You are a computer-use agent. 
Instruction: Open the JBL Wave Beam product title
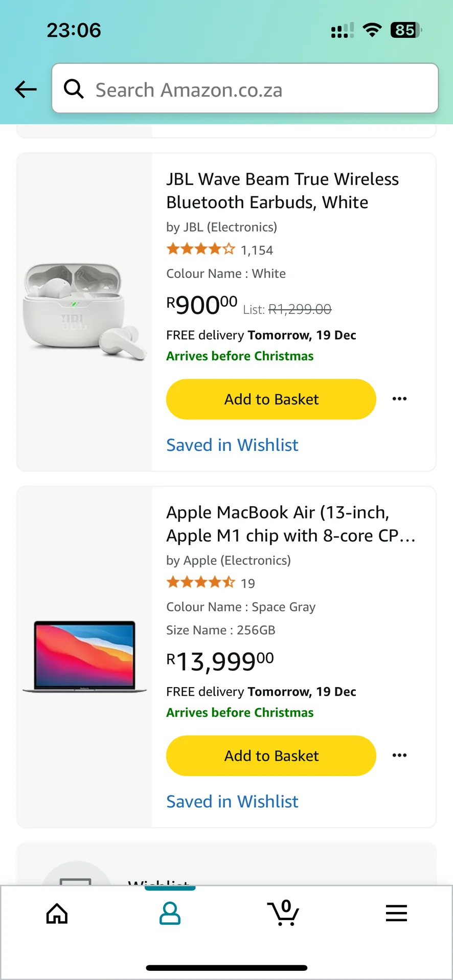click(282, 191)
